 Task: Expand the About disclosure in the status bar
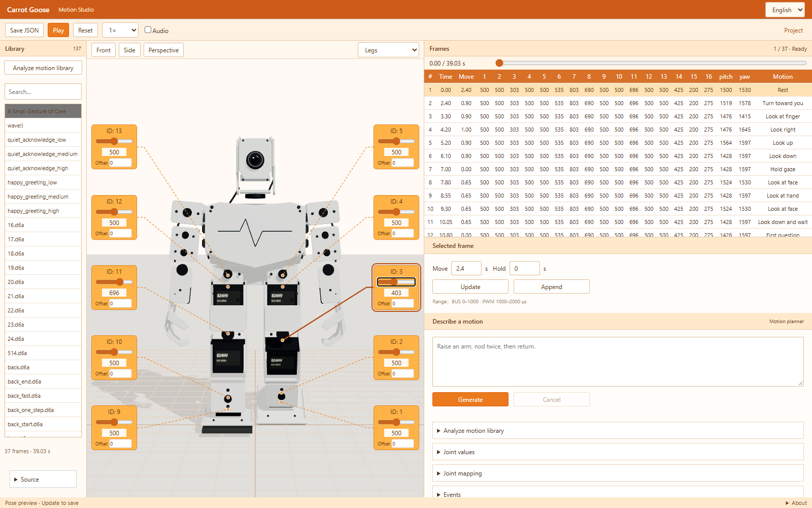[796, 503]
